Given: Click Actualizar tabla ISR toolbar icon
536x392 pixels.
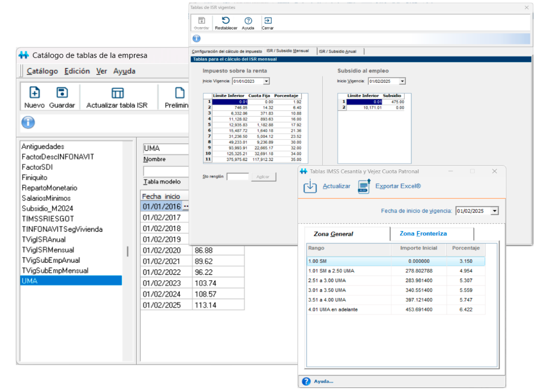Looking at the screenshot, I should [117, 93].
